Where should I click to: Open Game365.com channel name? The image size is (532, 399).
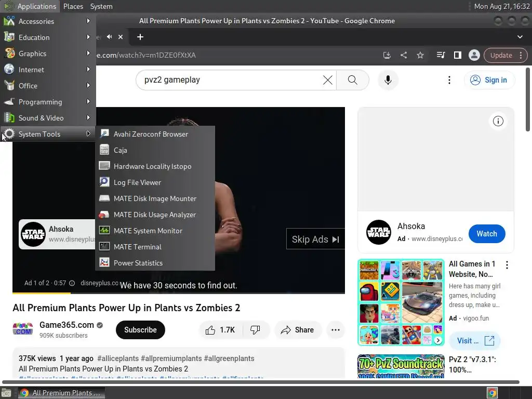[66, 325]
